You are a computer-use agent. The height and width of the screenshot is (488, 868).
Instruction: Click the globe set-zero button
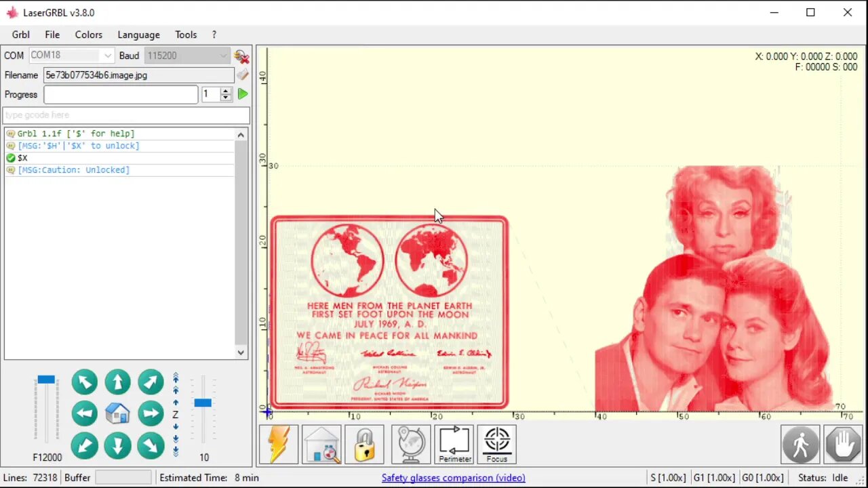(411, 445)
